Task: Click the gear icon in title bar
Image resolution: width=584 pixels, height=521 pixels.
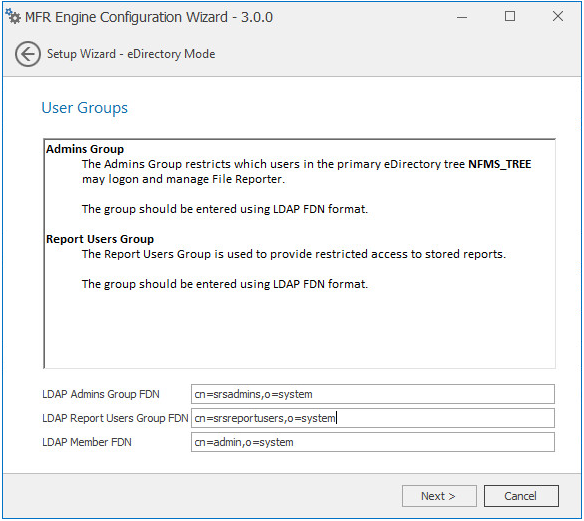Action: 13,16
